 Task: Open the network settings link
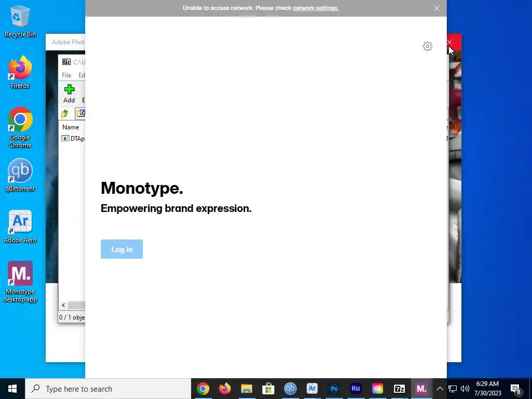click(315, 8)
